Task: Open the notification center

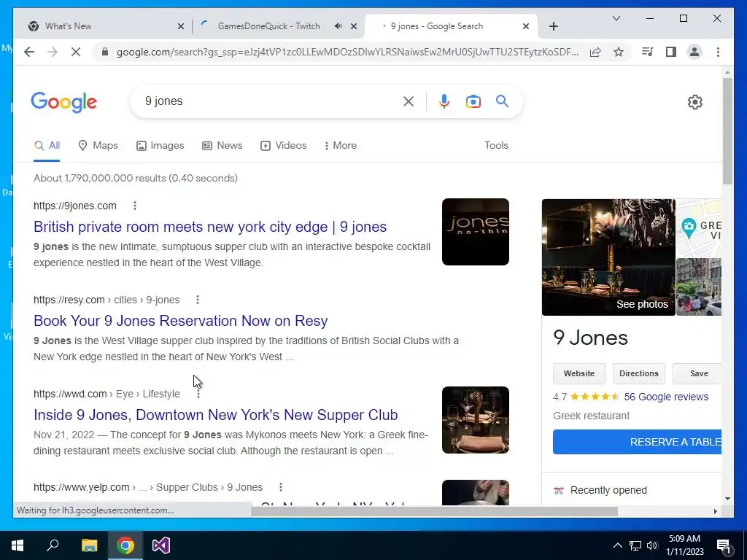Action: point(724,545)
